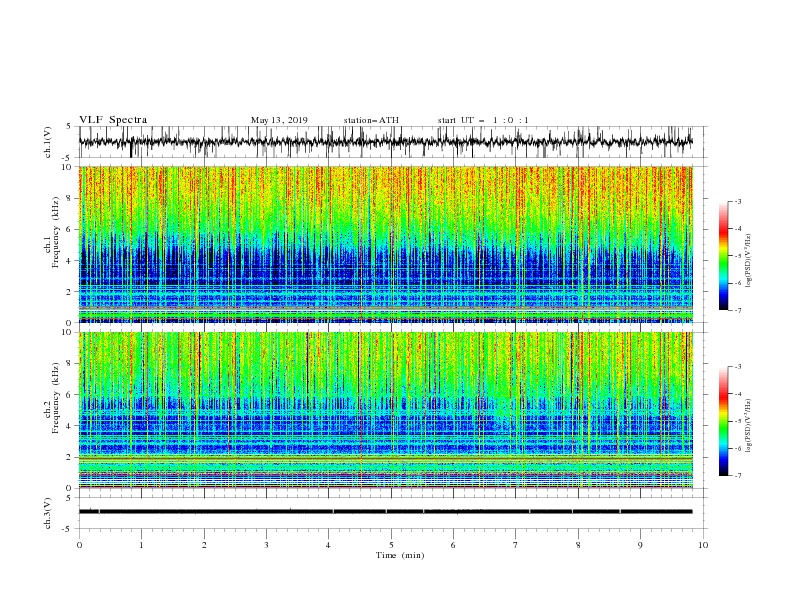
Task: Click the ch.2 PSD color scale bar
Action: pyautogui.click(x=723, y=421)
